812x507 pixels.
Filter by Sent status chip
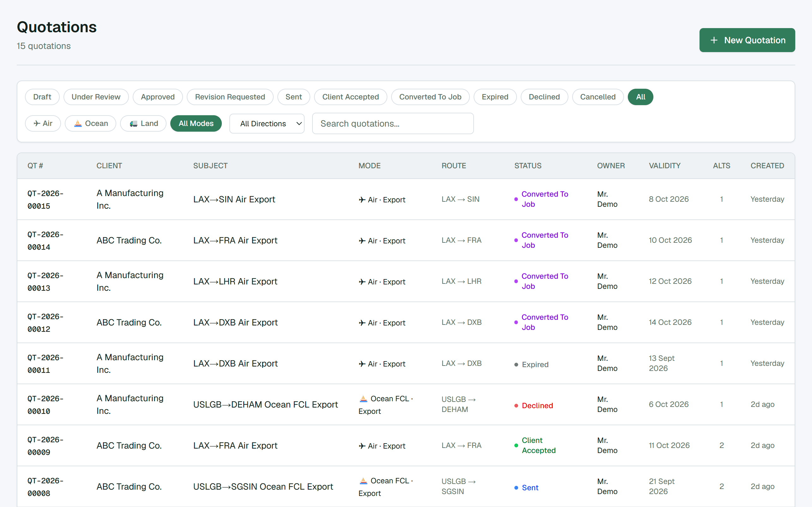click(294, 97)
